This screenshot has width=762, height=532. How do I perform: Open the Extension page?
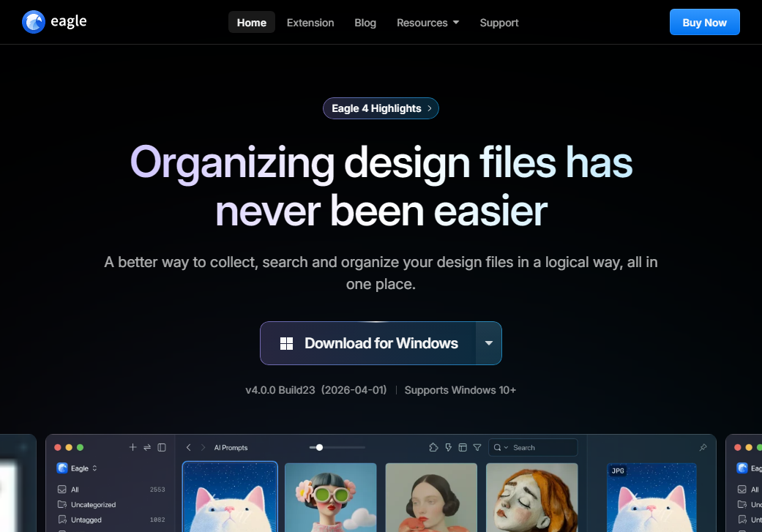310,23
